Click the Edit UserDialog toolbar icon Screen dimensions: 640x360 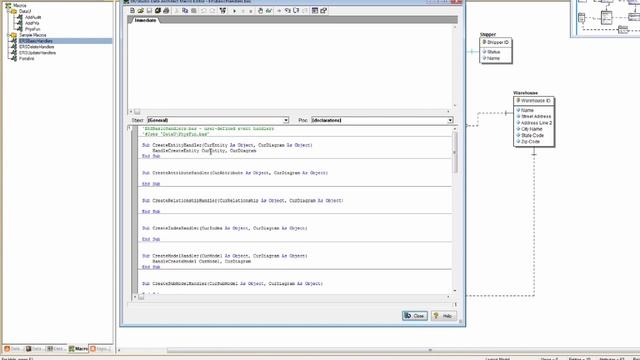coord(315,11)
